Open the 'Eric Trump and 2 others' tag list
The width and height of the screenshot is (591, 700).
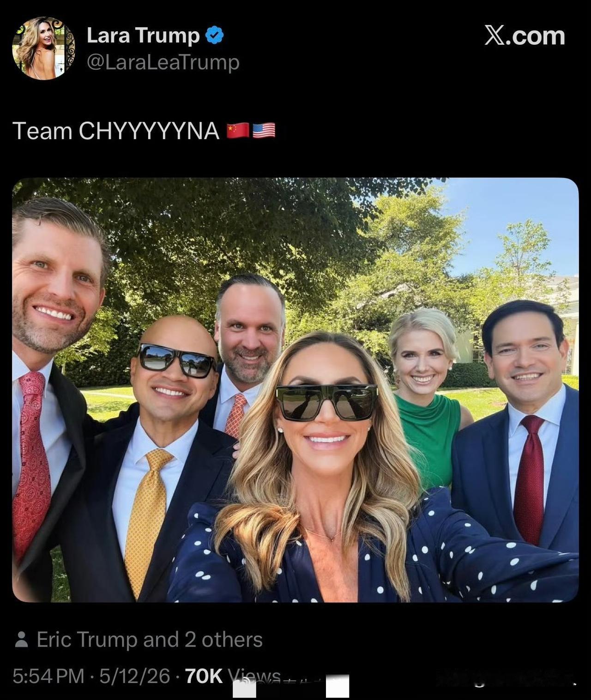pyautogui.click(x=150, y=640)
